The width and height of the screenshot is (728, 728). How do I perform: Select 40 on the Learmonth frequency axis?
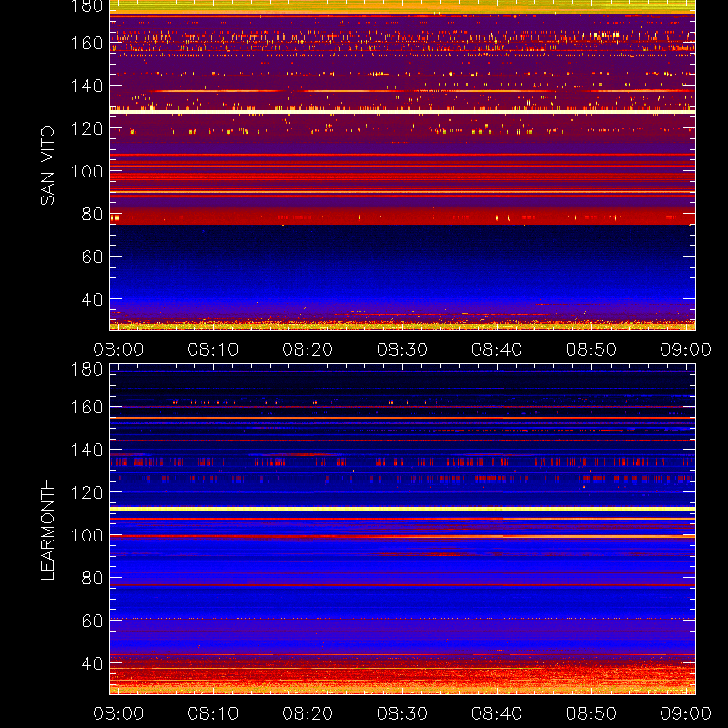click(x=92, y=663)
